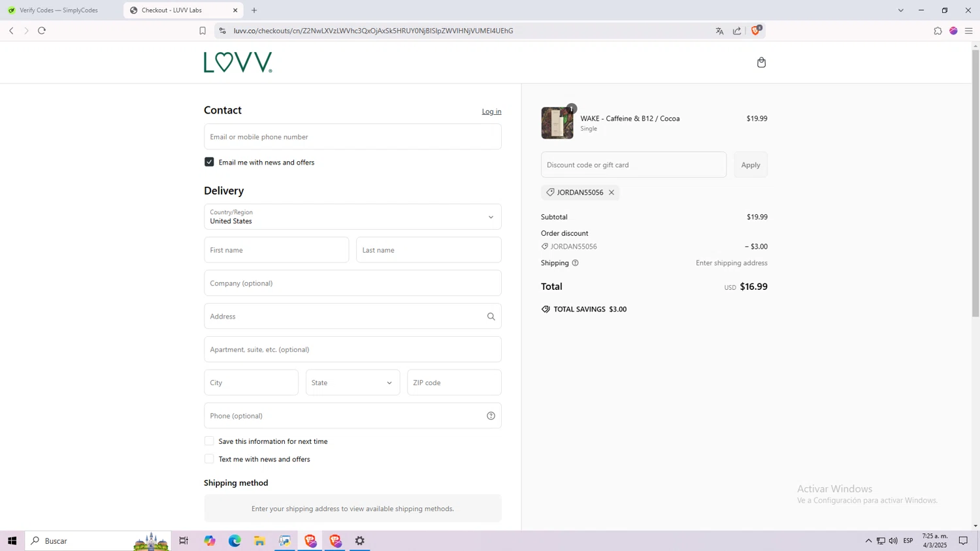
Task: Open a new browser tab
Action: [x=254, y=10]
